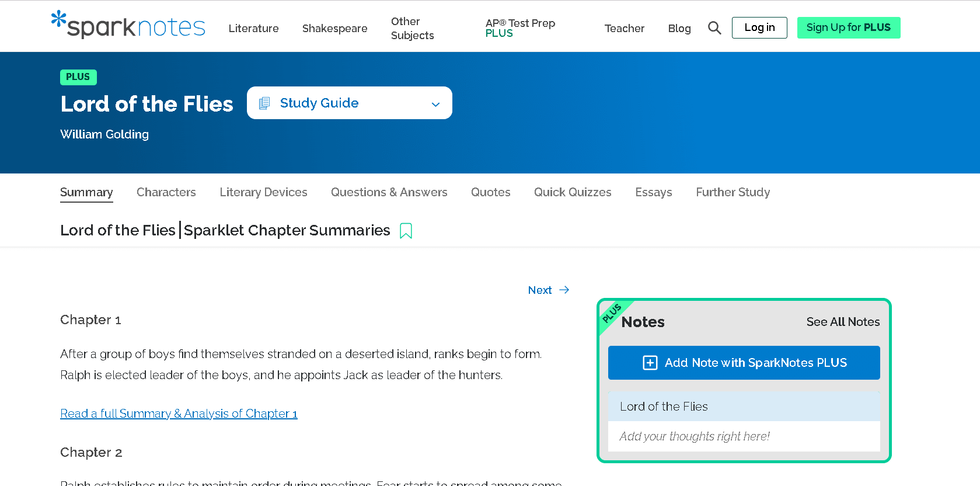Open the Other Subjects menu
Screen dimensions: 980x486
(412, 28)
